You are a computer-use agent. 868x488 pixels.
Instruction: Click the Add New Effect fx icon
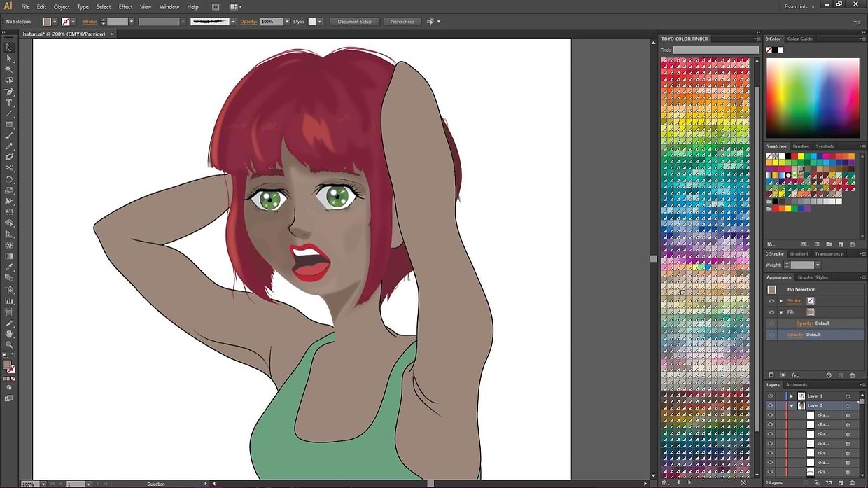point(795,375)
